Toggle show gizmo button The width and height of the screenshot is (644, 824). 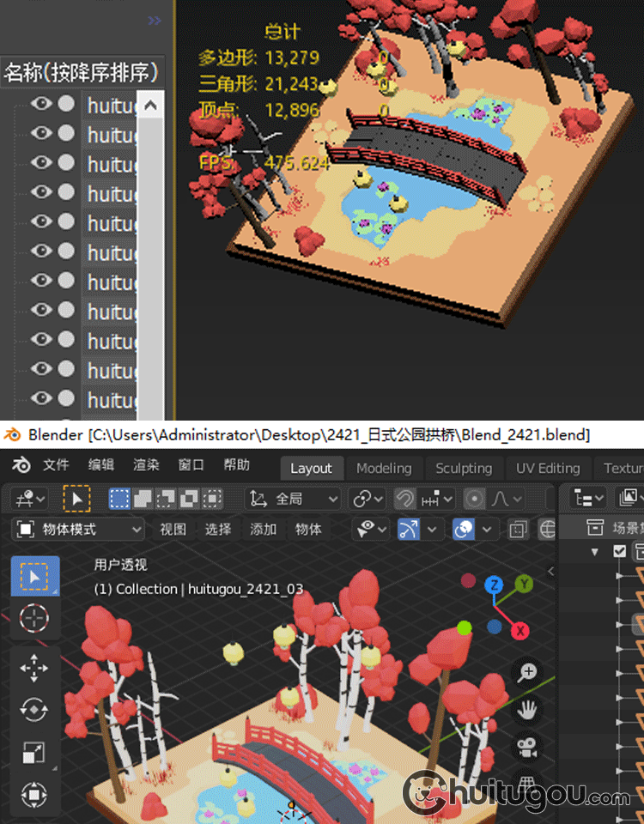[x=409, y=530]
